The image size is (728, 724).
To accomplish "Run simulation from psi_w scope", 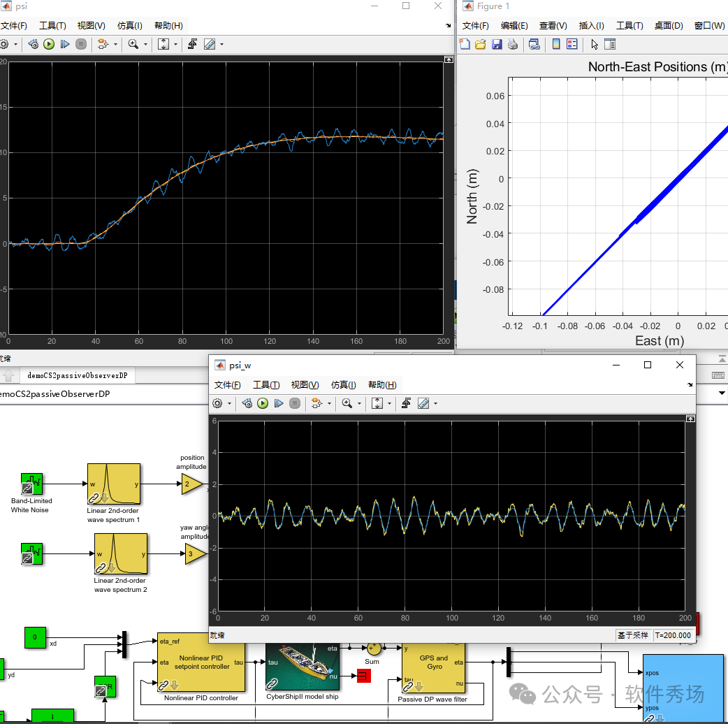I will pyautogui.click(x=263, y=403).
